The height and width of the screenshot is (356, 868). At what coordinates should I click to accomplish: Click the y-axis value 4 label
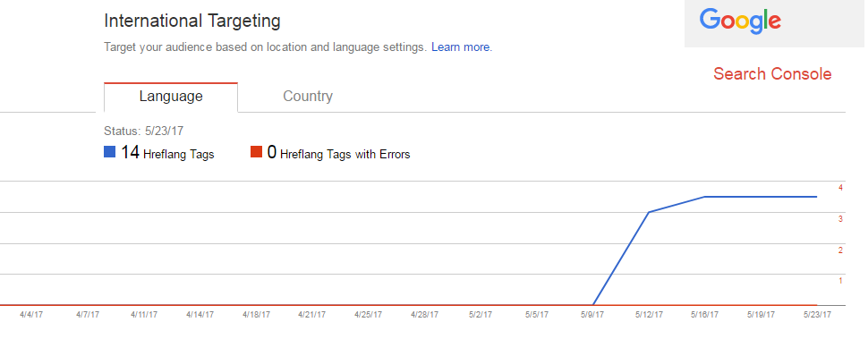(840, 188)
